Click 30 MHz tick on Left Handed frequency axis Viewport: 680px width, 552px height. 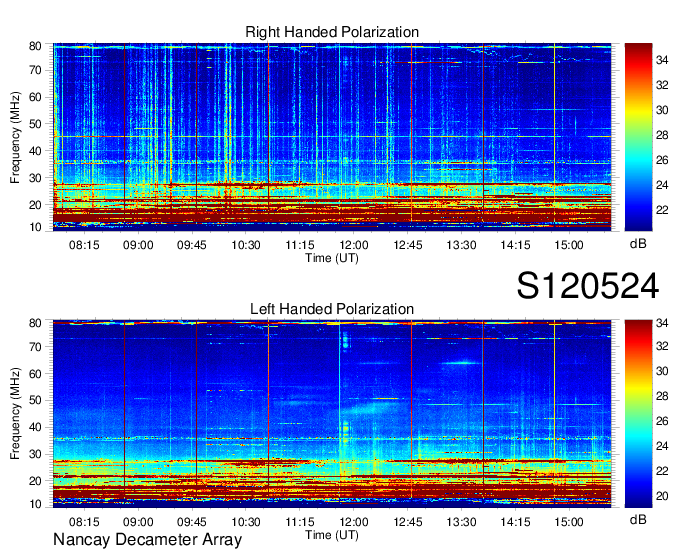point(35,454)
